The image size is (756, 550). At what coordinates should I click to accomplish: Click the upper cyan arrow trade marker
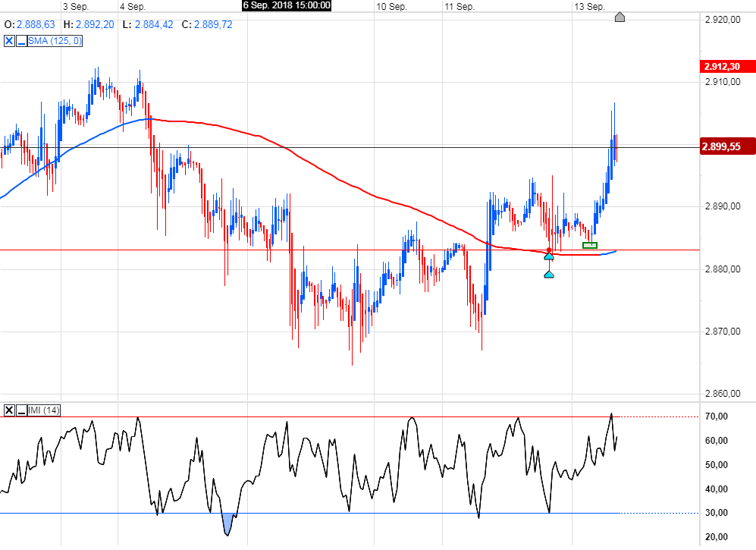[x=549, y=256]
